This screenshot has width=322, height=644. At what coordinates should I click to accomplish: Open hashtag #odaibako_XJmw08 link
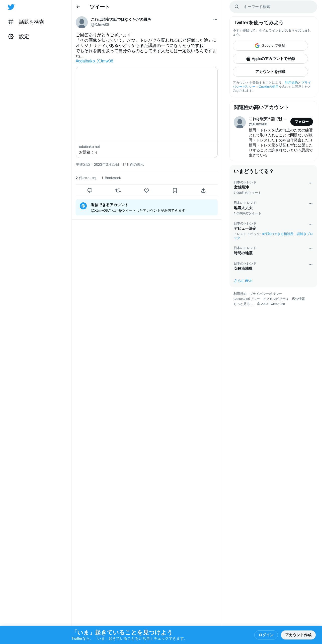point(94,61)
